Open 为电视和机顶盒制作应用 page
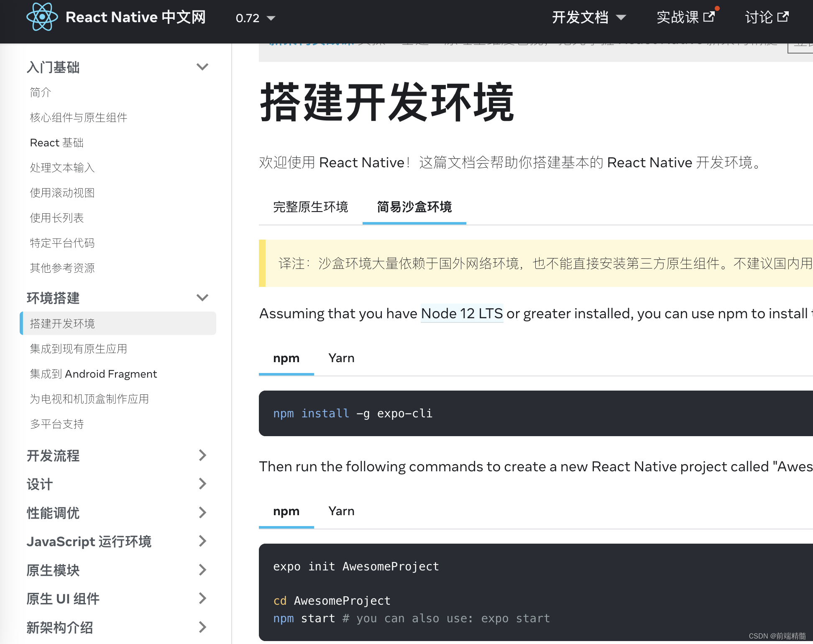This screenshot has width=813, height=644. [89, 399]
